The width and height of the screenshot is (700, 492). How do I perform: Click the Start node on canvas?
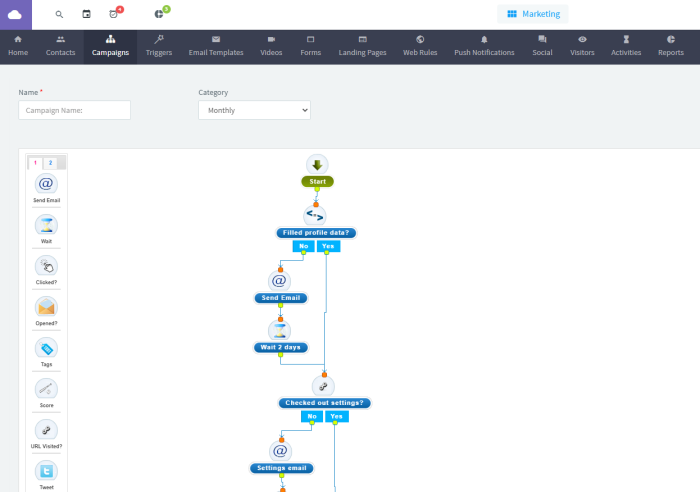(x=317, y=182)
